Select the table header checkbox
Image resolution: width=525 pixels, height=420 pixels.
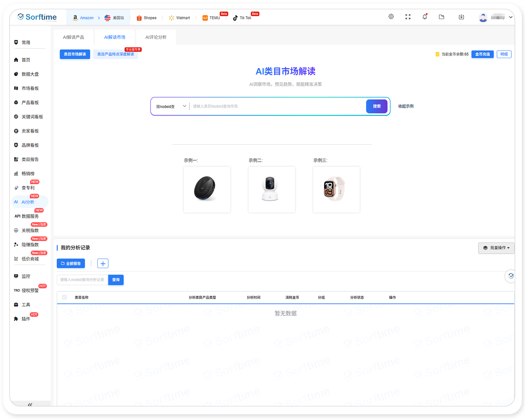[x=64, y=297]
